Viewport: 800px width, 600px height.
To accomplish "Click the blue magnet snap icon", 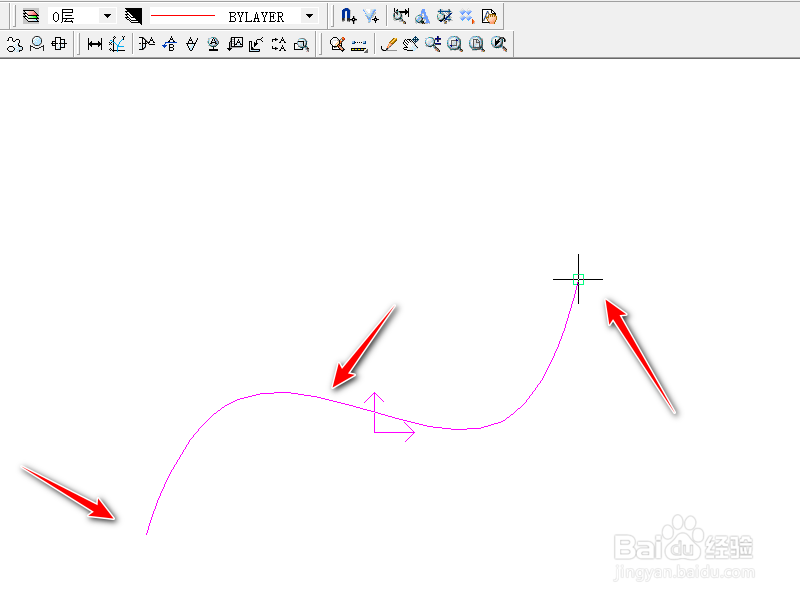I will tap(348, 16).
